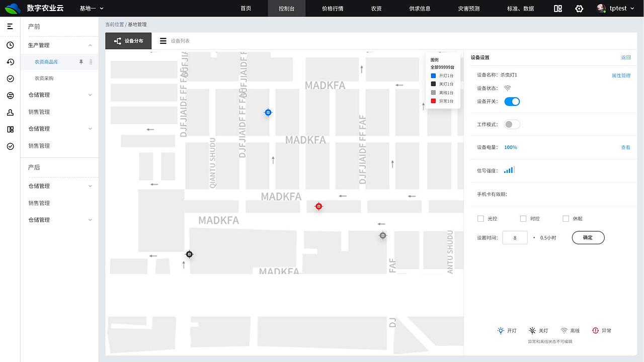644x362 pixels.
Task: Toggle the 工作模式 switch
Action: click(x=512, y=124)
